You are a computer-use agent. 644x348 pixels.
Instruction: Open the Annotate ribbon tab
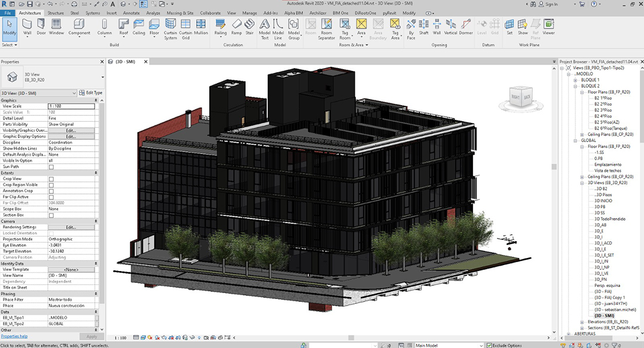131,13
